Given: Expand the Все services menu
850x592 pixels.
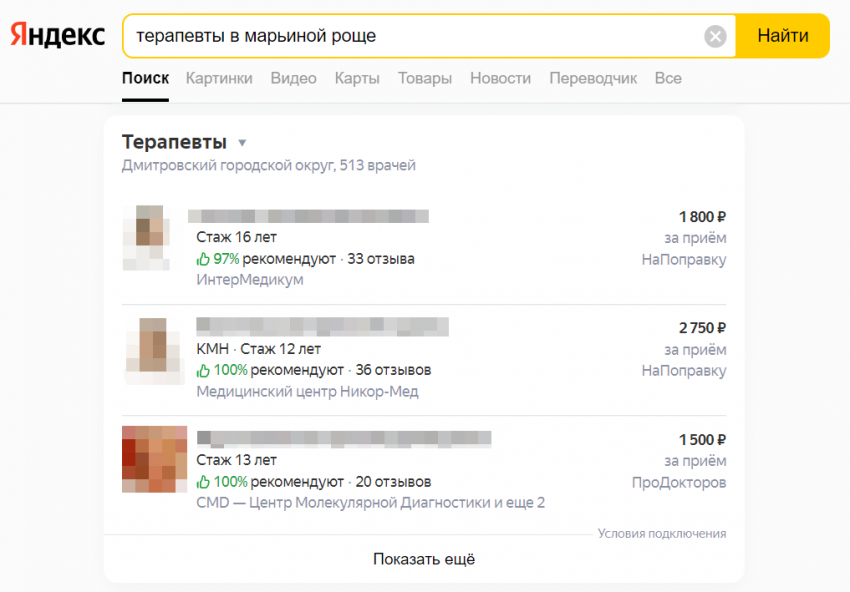Looking at the screenshot, I should (668, 78).
